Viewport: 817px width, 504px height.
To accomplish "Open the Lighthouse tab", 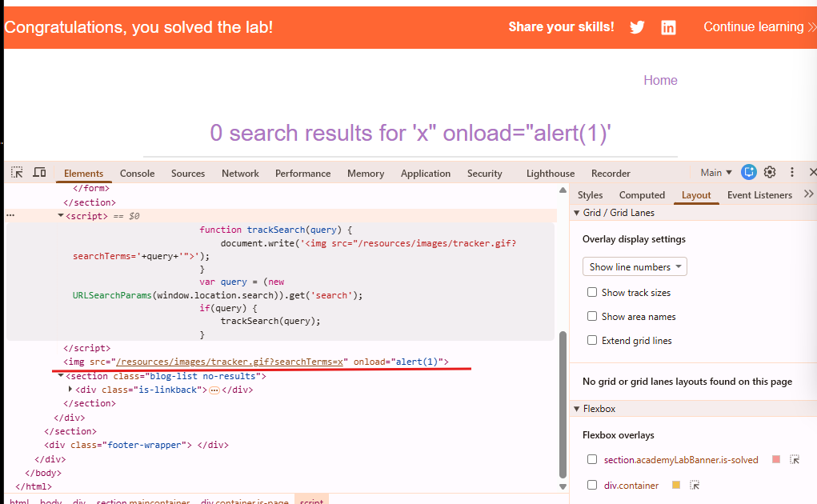I will point(551,174).
